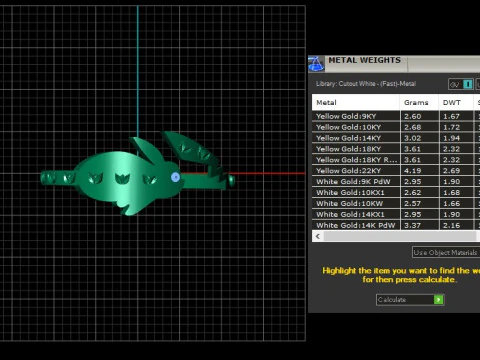
Task: Click the left arrow of the horizontal scrollbar
Action: [318, 236]
